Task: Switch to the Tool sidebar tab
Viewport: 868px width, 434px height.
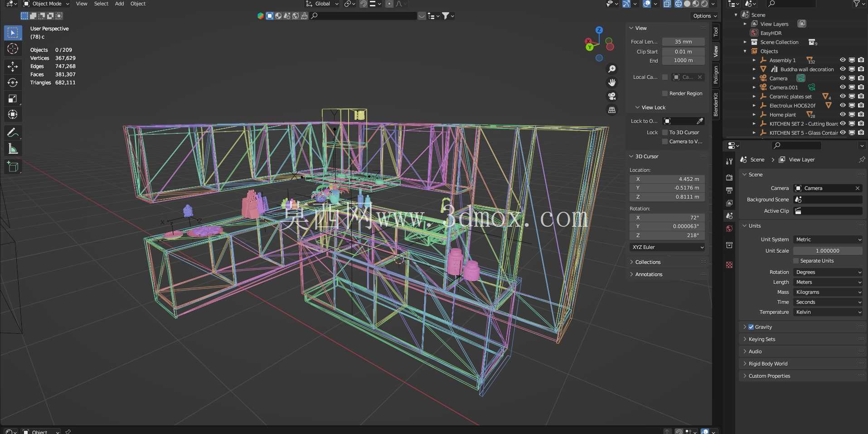Action: tap(716, 31)
